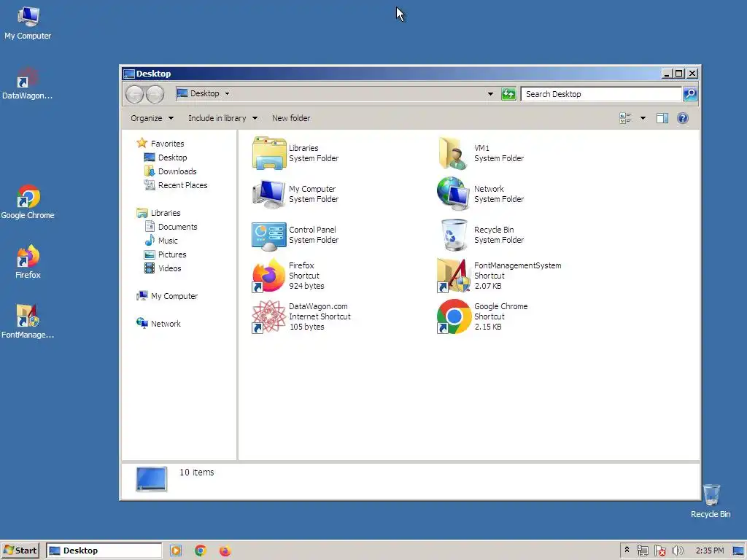Click the Desktop breadcrumb arrow in address bar
The height and width of the screenshot is (560, 747).
pyautogui.click(x=228, y=94)
